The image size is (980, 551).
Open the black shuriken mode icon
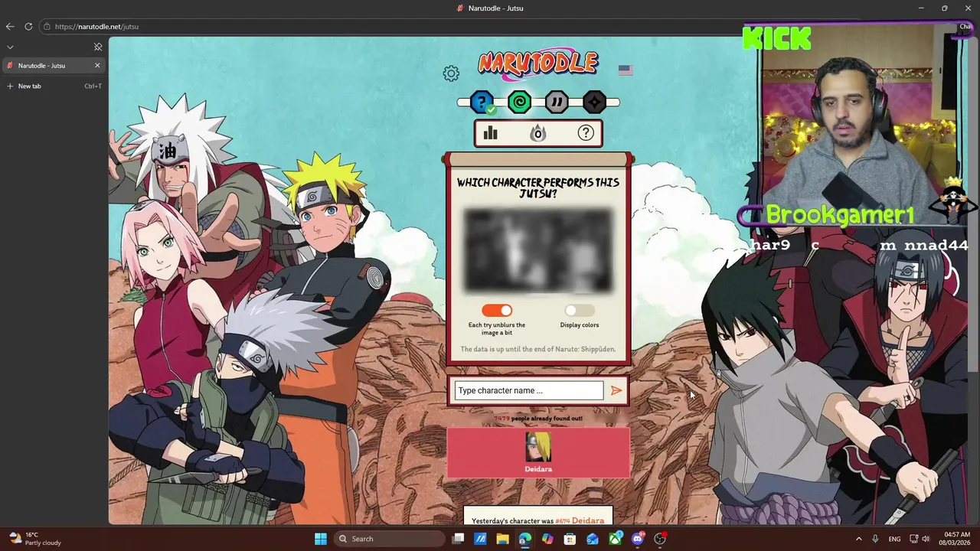coord(594,102)
